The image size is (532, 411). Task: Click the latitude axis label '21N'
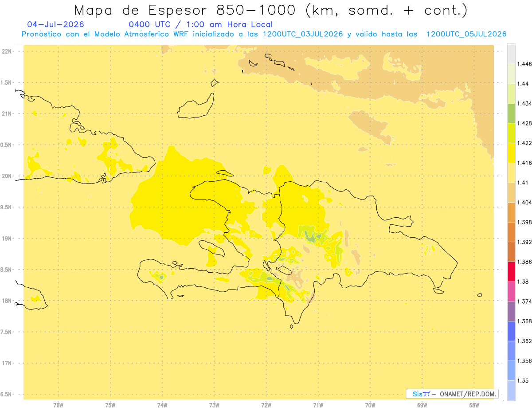[x=7, y=114]
